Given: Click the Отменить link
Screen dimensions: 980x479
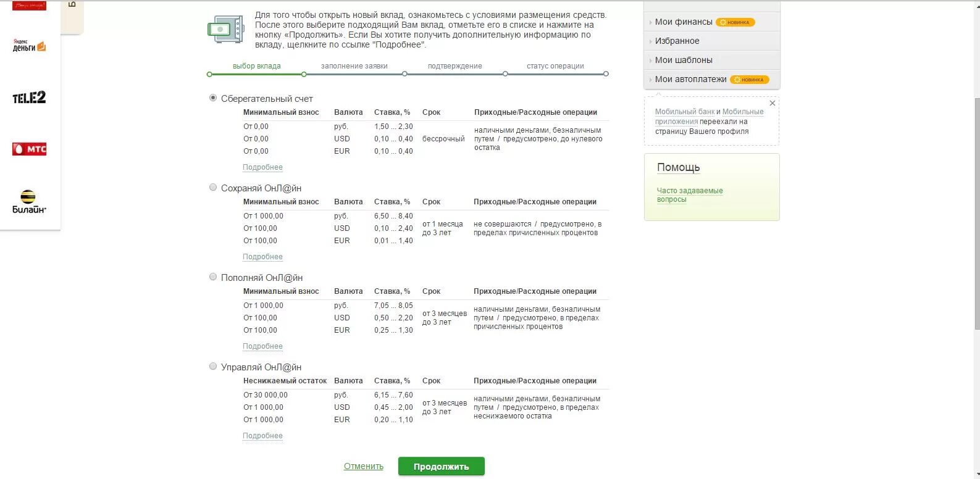Looking at the screenshot, I should (x=364, y=467).
